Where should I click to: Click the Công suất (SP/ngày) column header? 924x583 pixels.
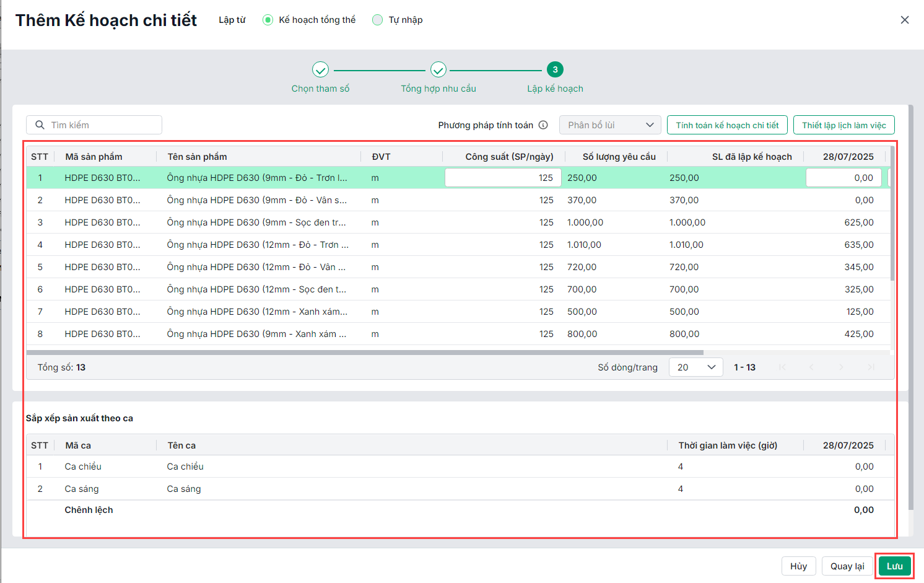[509, 157]
